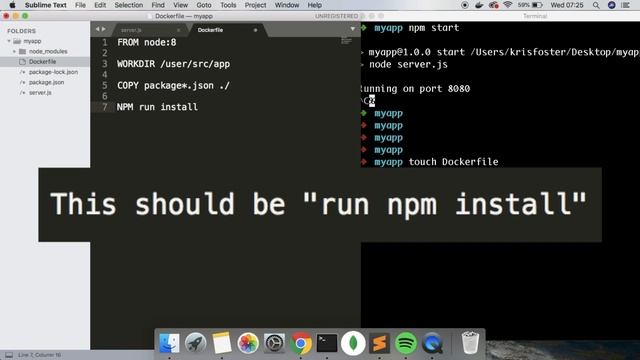The height and width of the screenshot is (360, 640).
Task: Click the battery status in menu bar
Action: point(530,5)
